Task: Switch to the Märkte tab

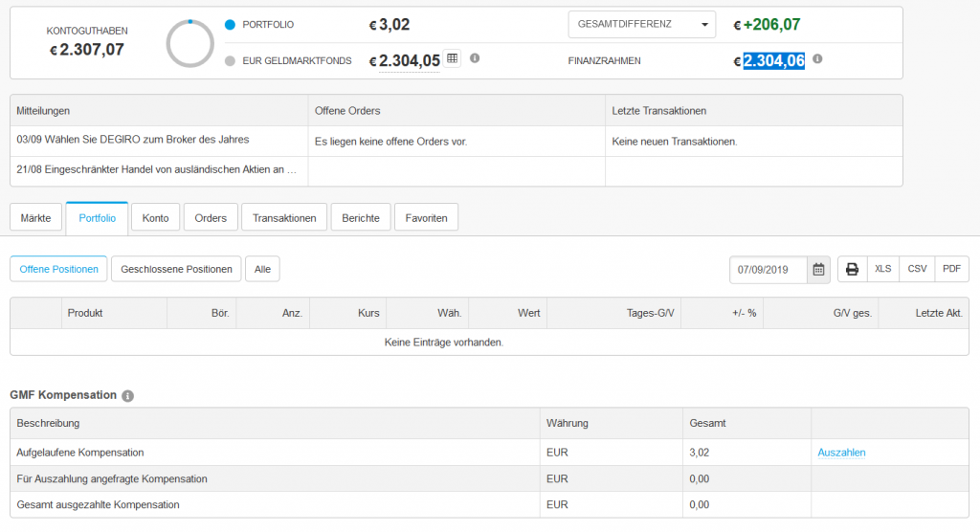Action: coord(36,218)
